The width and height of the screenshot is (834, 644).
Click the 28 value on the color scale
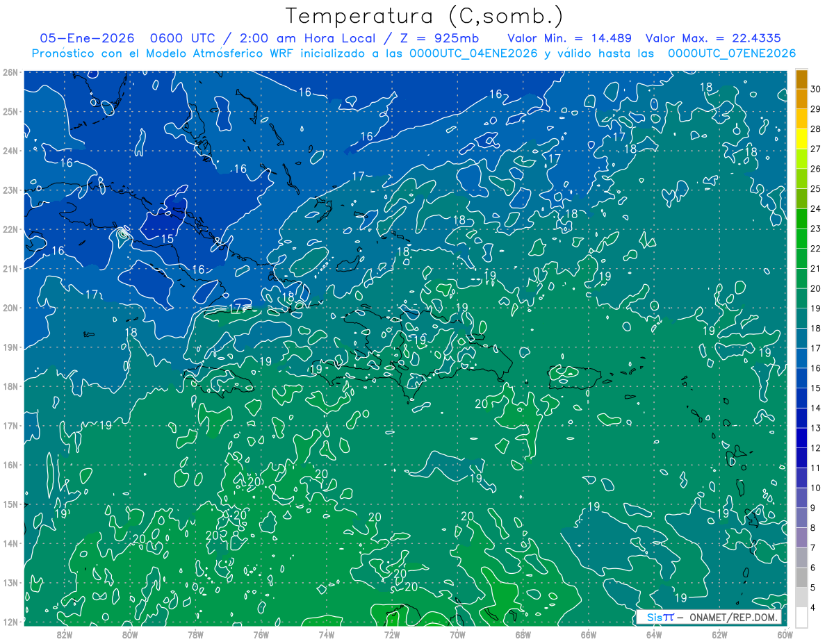815,129
